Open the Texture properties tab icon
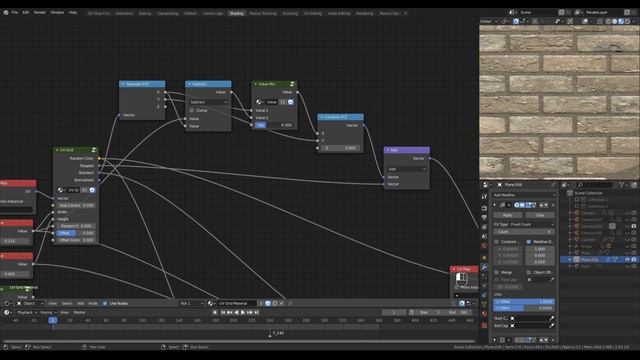 pos(484,325)
